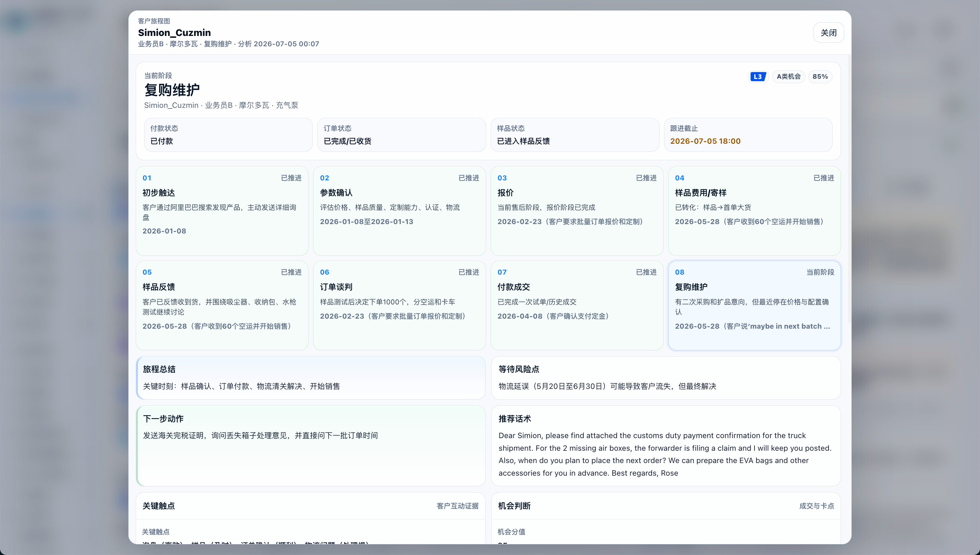Click the recommended script text starting Dear Simion
Image resolution: width=980 pixels, height=555 pixels.
click(665, 454)
